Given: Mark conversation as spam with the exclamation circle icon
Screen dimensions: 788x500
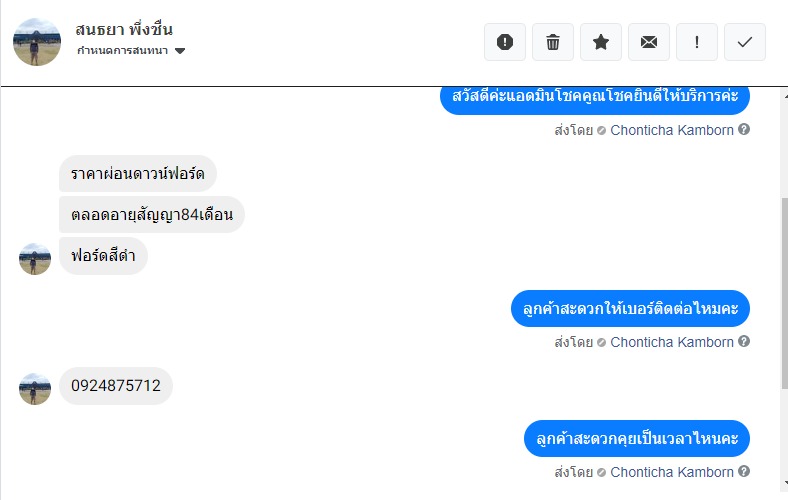Looking at the screenshot, I should (x=505, y=42).
